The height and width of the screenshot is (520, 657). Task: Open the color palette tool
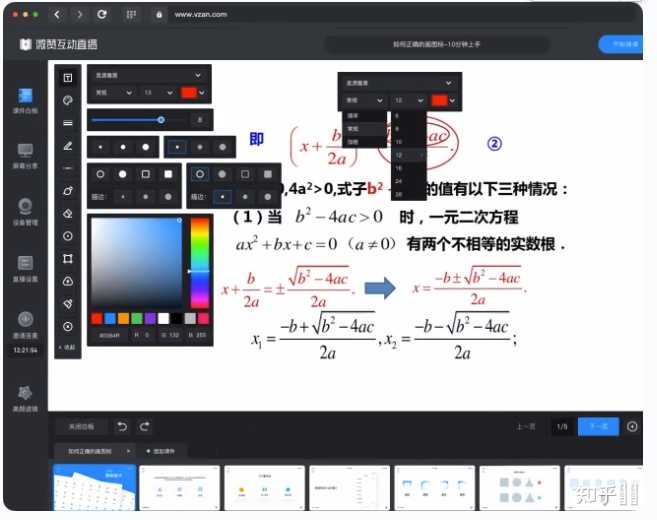[x=67, y=101]
